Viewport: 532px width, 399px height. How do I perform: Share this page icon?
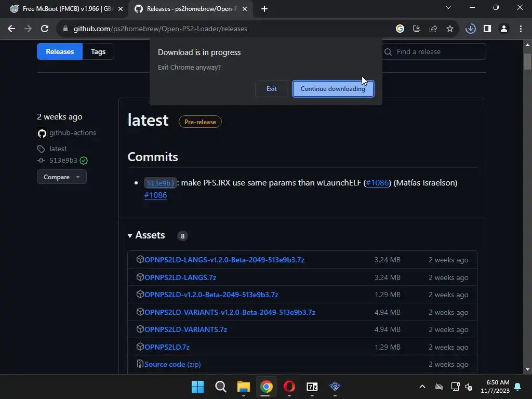pos(433,29)
